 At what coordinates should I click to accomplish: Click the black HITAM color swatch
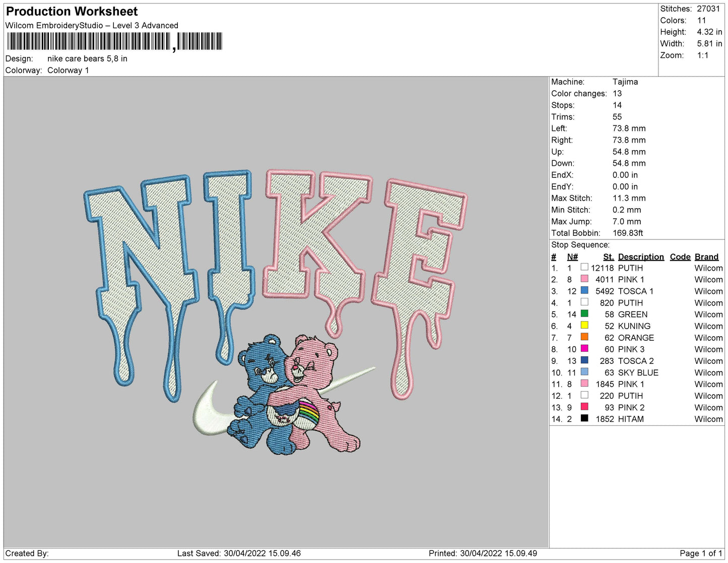584,418
